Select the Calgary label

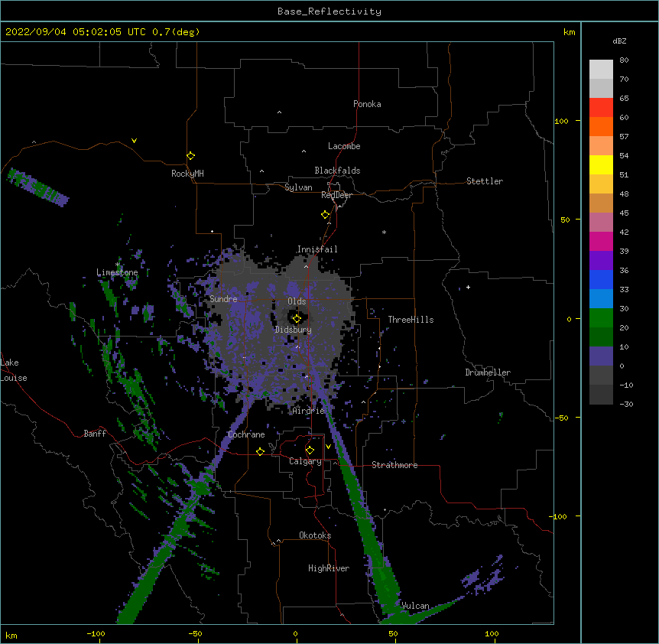(305, 461)
